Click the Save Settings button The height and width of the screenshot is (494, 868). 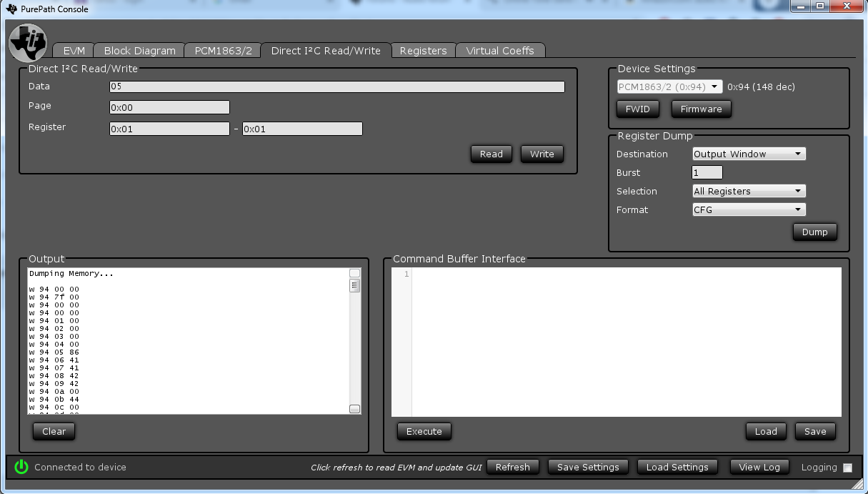pyautogui.click(x=588, y=467)
